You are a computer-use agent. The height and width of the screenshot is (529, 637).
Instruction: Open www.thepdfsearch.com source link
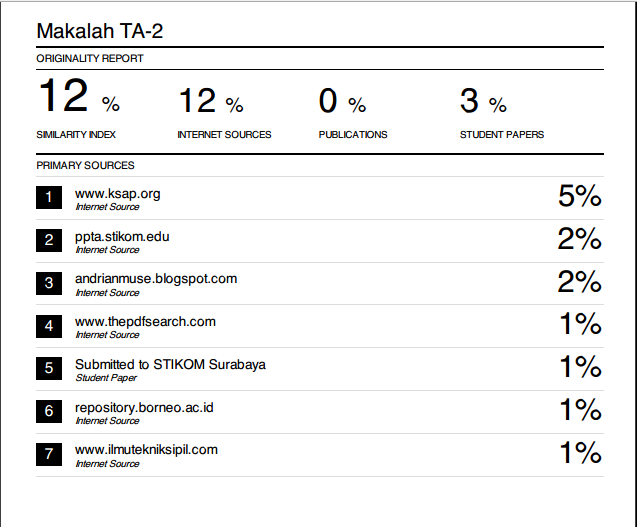(x=145, y=322)
